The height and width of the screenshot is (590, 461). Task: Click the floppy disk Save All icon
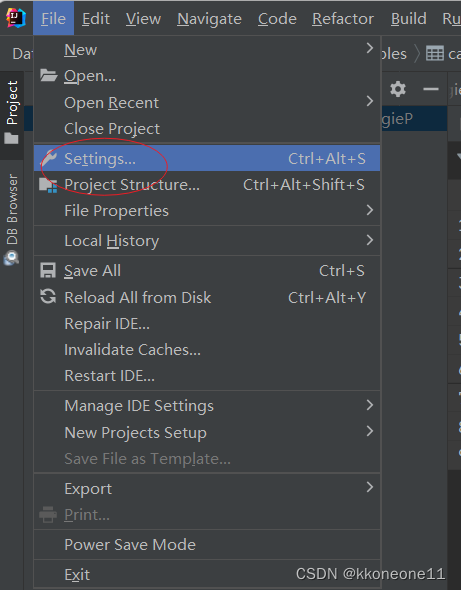[x=48, y=271]
